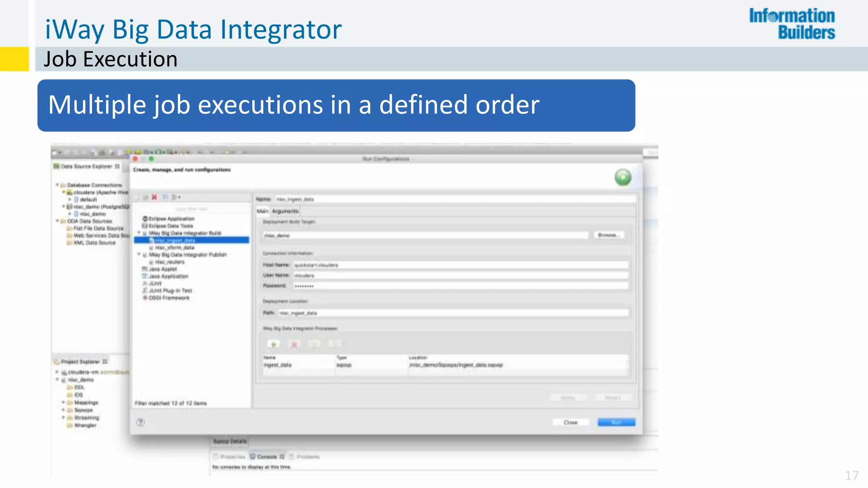868x488 pixels.
Task: Click the remove process red X icon
Action: [x=294, y=344]
